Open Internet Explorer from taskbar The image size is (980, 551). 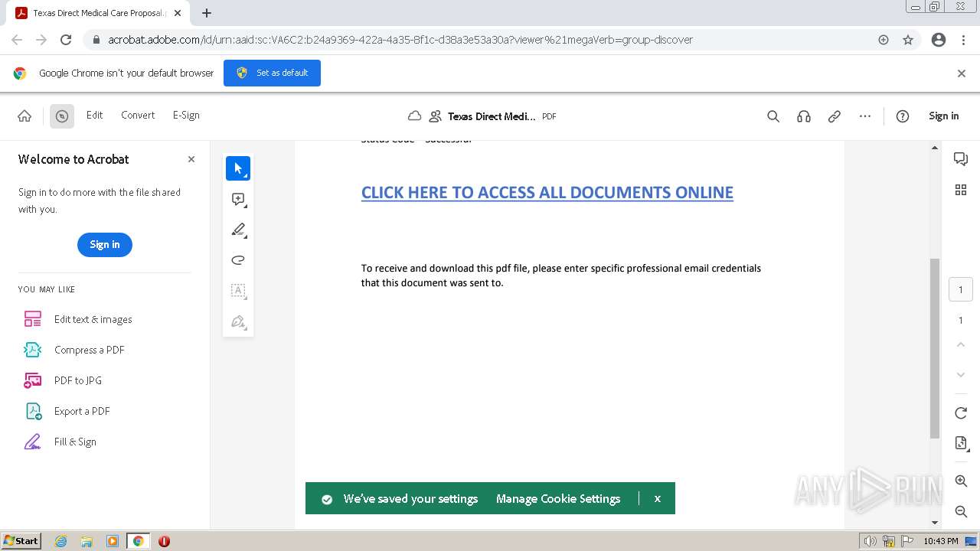click(x=61, y=541)
